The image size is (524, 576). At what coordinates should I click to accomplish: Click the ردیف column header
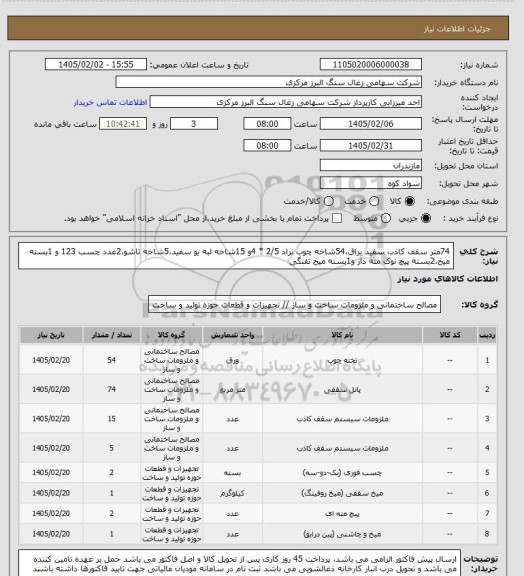(x=487, y=335)
